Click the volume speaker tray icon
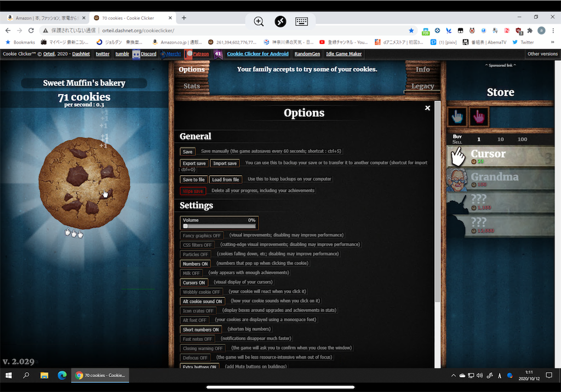561x392 pixels. point(480,376)
